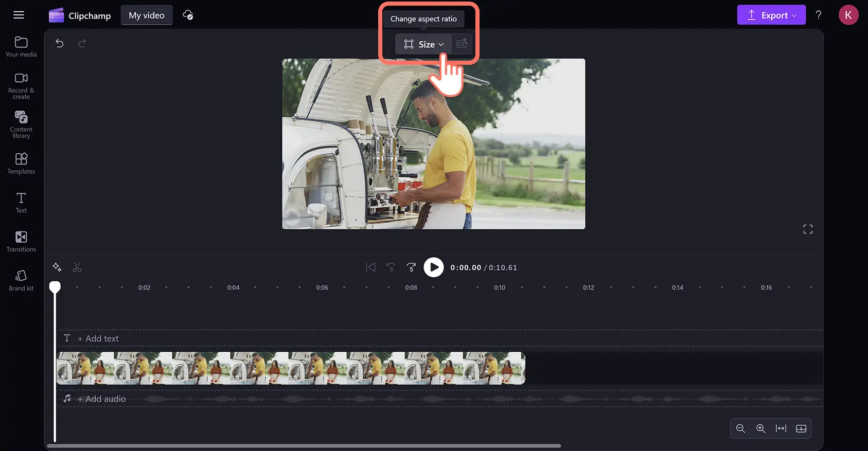Click the 0:12 ruler mark
The height and width of the screenshot is (451, 868).
pos(589,287)
